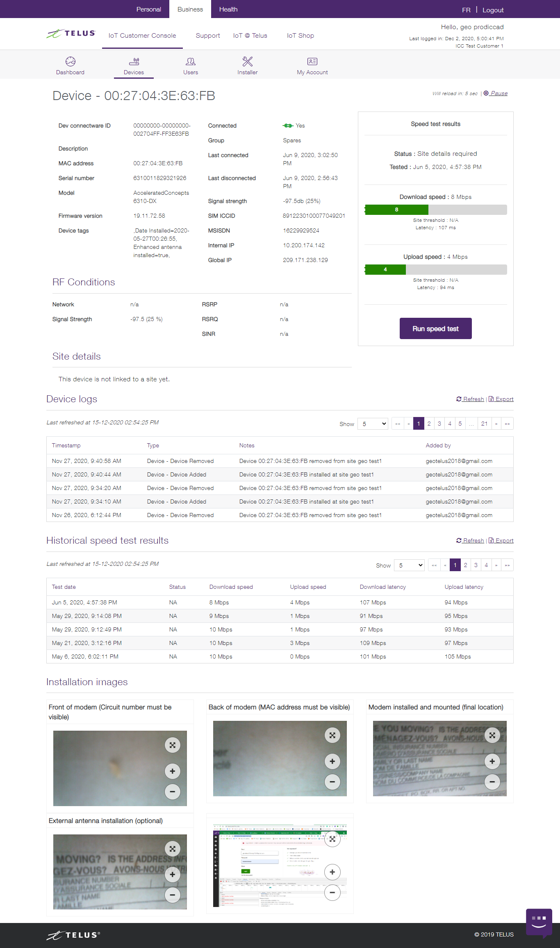Click the TELUS footer logo
Viewport: 560px width, 948px height.
tap(73, 935)
